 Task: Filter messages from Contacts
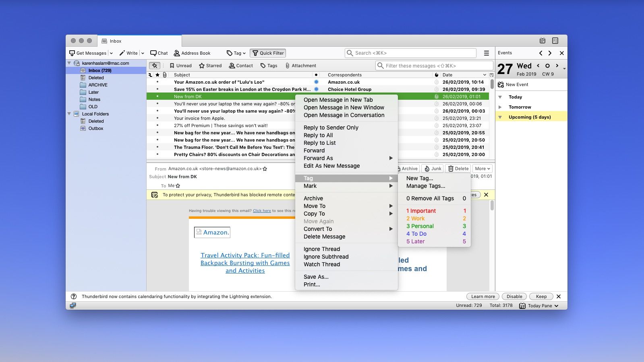pos(241,66)
